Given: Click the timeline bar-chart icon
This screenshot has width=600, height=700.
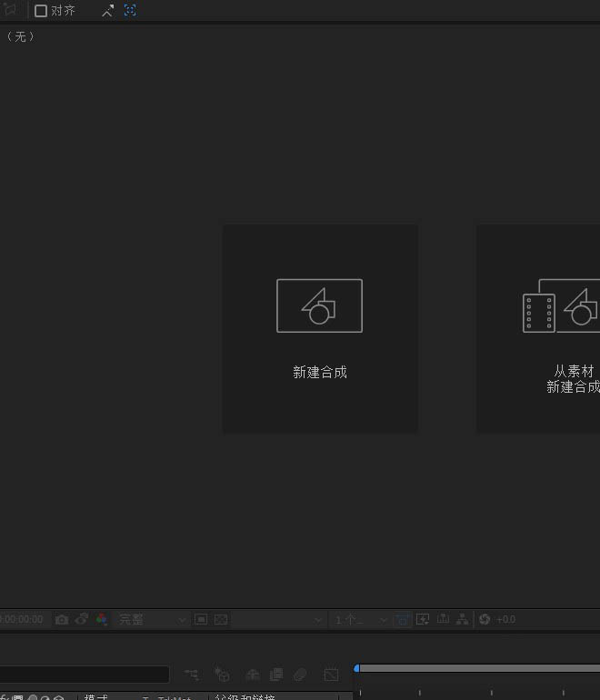Looking at the screenshot, I should [443, 619].
